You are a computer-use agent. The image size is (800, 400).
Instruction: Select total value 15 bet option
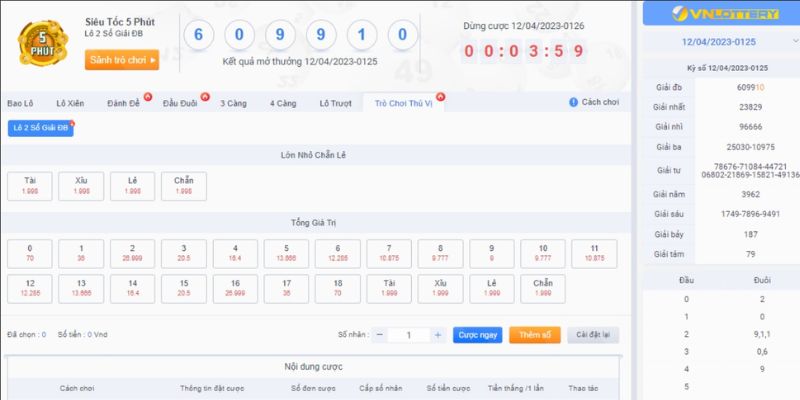[184, 289]
